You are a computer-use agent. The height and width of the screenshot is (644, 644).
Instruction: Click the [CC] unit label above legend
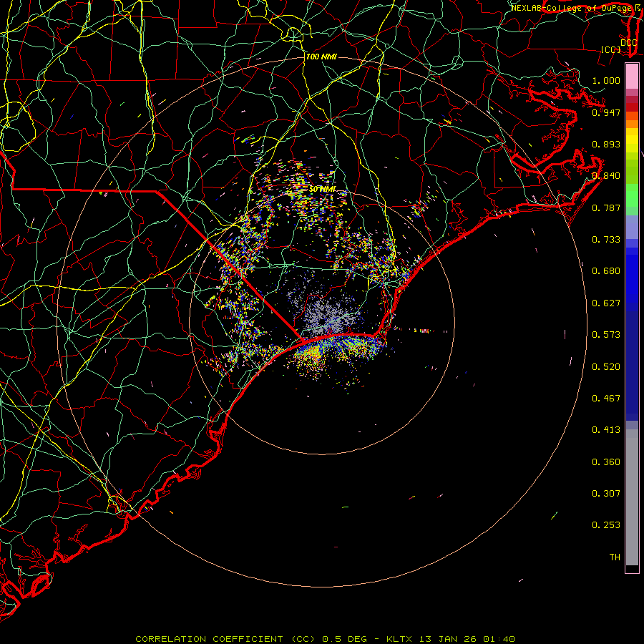(611, 49)
